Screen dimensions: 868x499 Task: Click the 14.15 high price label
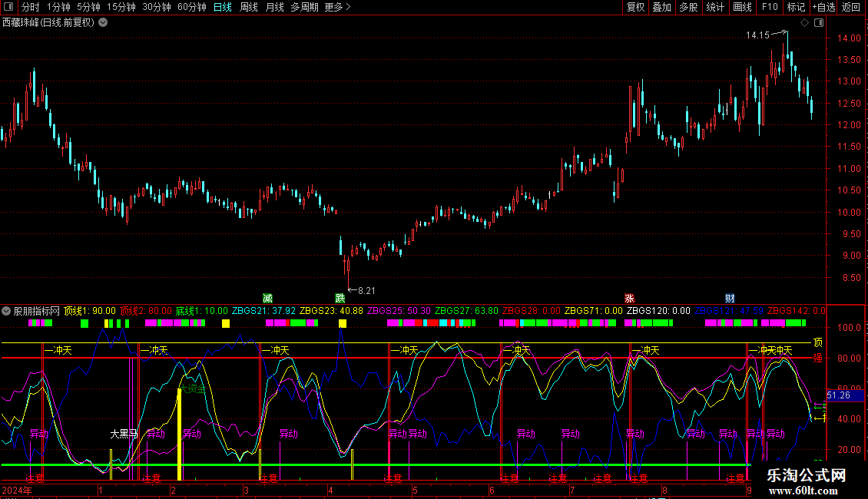[757, 35]
